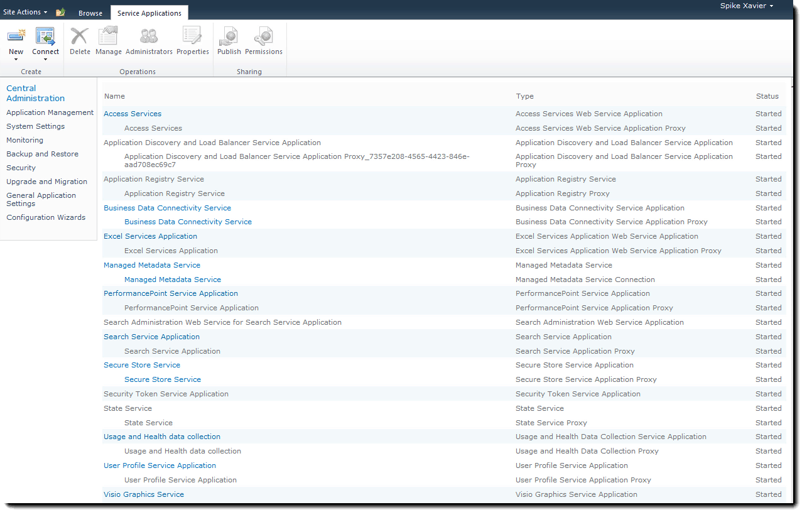The image size is (812, 522).
Task: Open Backup and Restore
Action: pos(42,154)
